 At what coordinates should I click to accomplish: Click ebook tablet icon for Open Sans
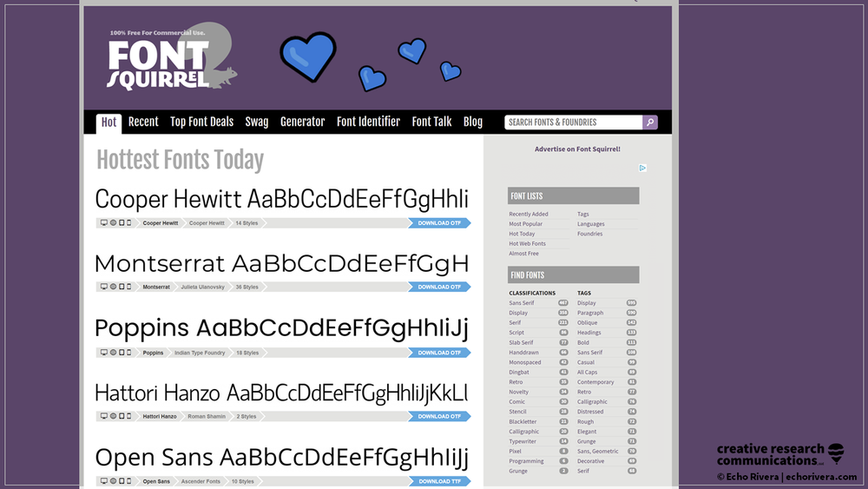pos(122,480)
